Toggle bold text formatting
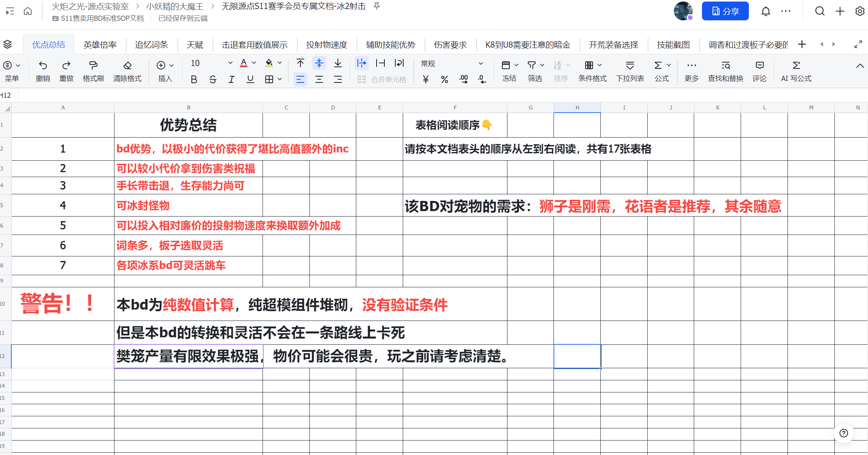 (x=194, y=79)
